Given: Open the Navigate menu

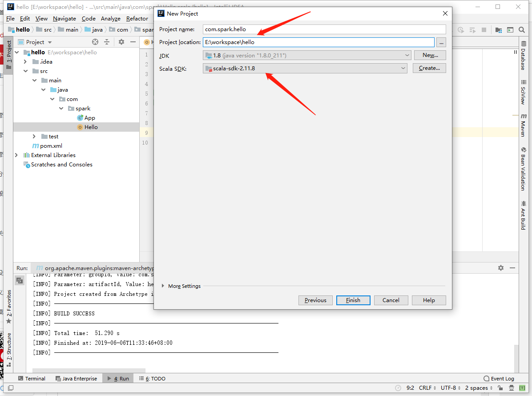Looking at the screenshot, I should 64,19.
